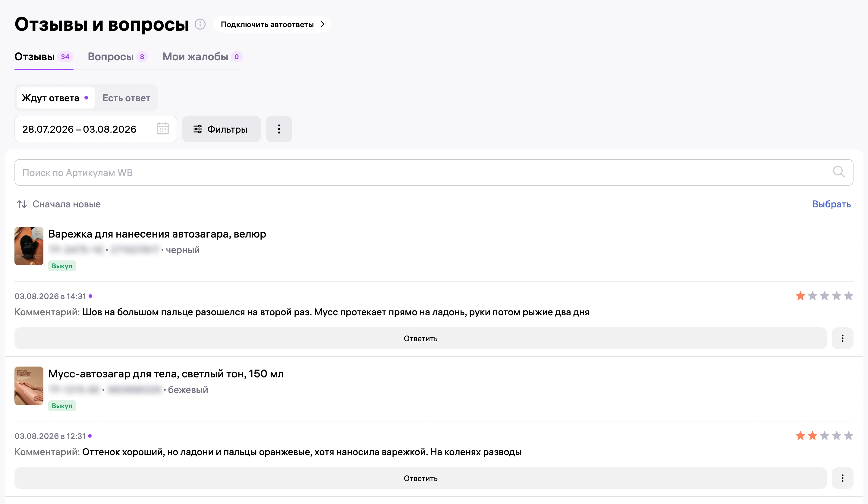Viewport: 868px width, 504px height.
Task: Click the sort arrows icon
Action: pyautogui.click(x=22, y=204)
